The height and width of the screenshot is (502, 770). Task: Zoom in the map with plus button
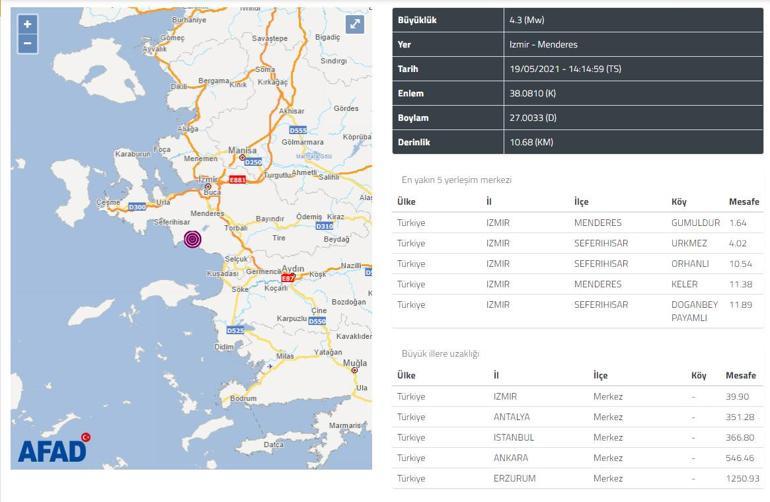pos(28,24)
